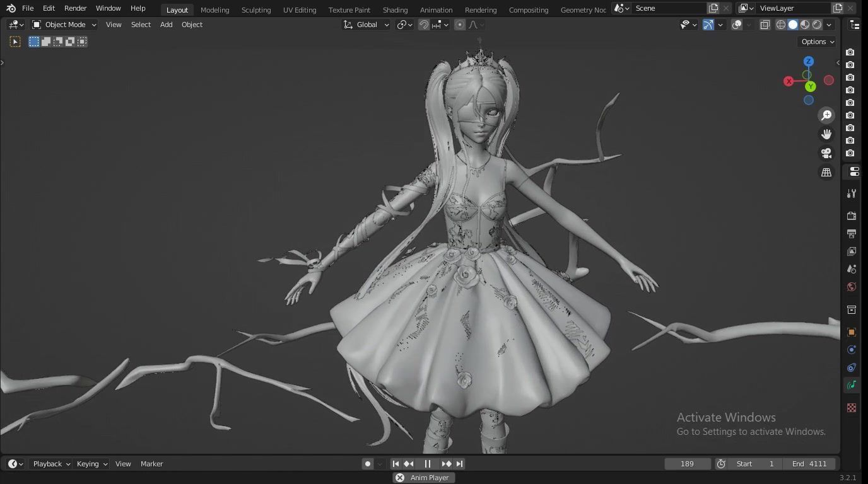The width and height of the screenshot is (868, 484).
Task: Switch to wireframe viewport shading
Action: (781, 25)
